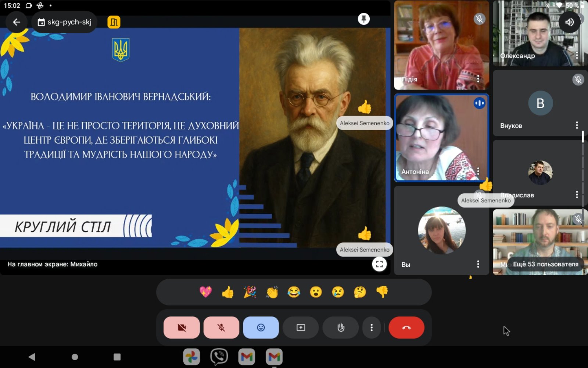The height and width of the screenshot is (368, 588).
Task: Send the party popper reaction
Action: tap(250, 292)
